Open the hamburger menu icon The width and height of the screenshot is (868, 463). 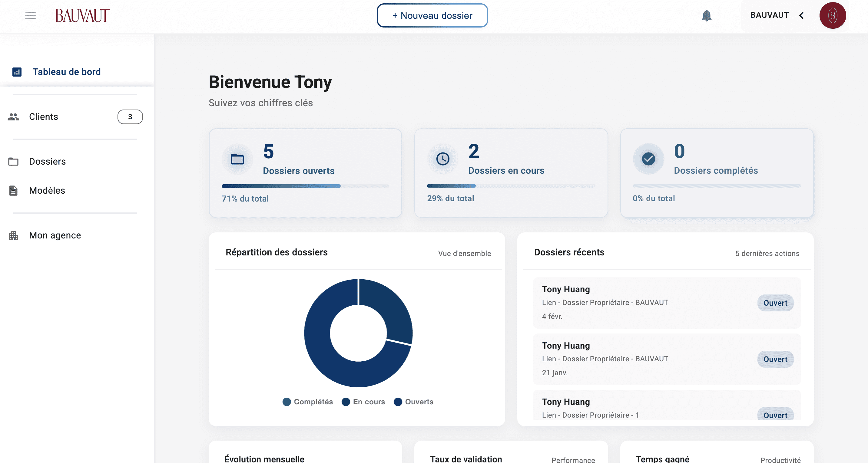tap(31, 15)
